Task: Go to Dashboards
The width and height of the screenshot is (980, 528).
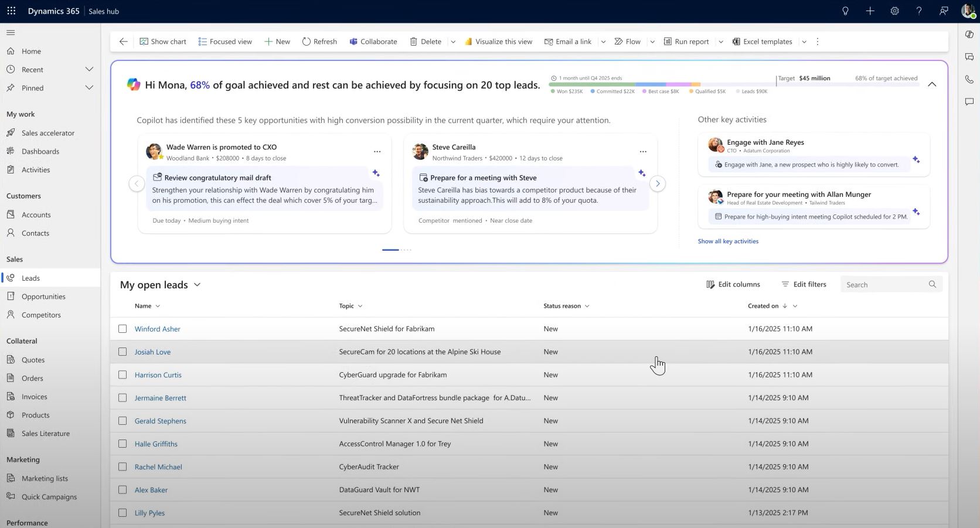Action: pyautogui.click(x=40, y=151)
